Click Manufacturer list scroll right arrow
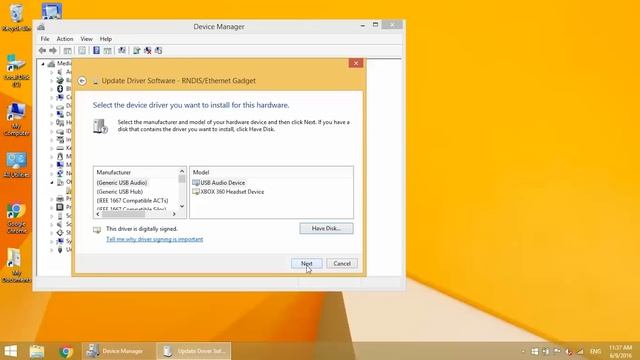Image resolution: width=640 pixels, height=360 pixels. pos(174,214)
